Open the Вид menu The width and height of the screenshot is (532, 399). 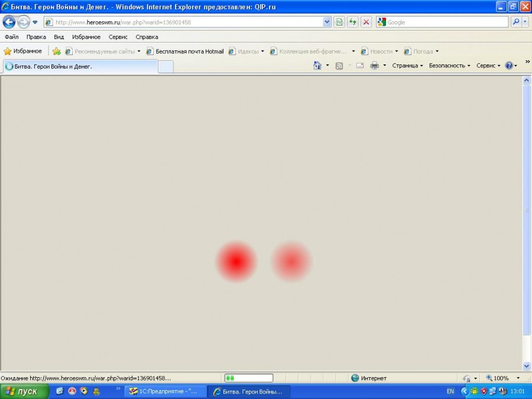(x=59, y=37)
